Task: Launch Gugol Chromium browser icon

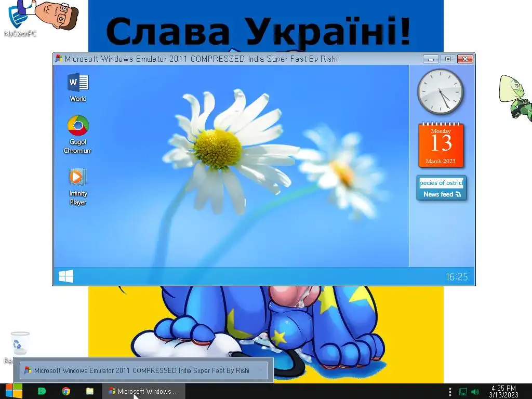Action: [78, 135]
